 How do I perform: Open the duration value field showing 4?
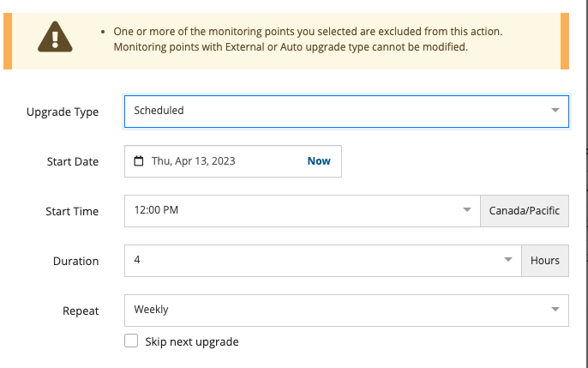coord(309,260)
